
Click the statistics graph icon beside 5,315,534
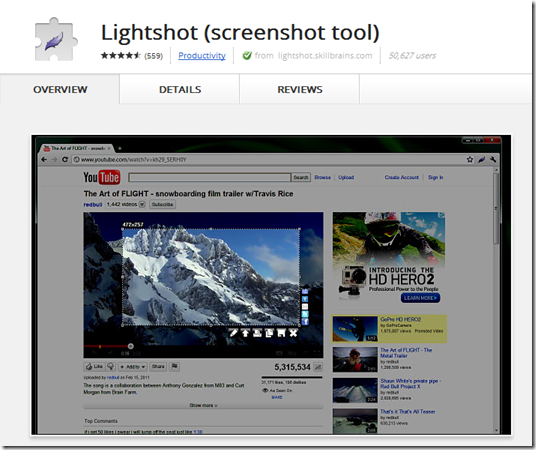pos(318,367)
